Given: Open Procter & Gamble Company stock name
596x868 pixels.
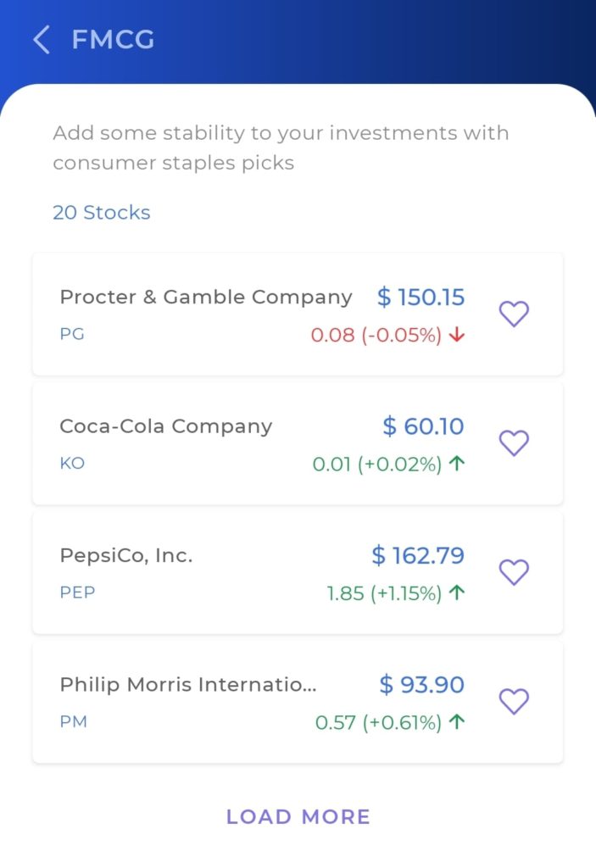Looking at the screenshot, I should click(x=205, y=298).
